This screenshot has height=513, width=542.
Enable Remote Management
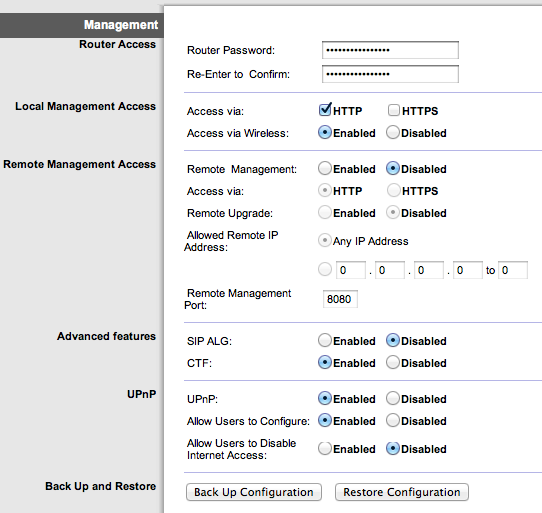(x=325, y=168)
